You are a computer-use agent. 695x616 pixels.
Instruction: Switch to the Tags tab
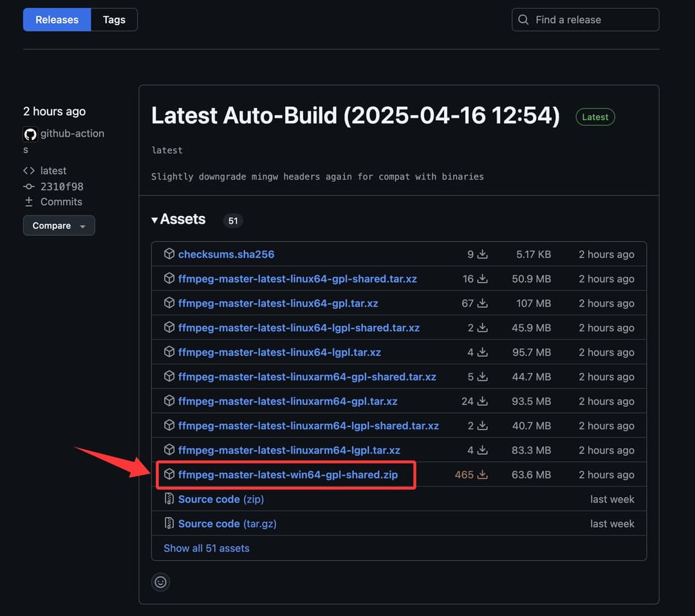(114, 20)
